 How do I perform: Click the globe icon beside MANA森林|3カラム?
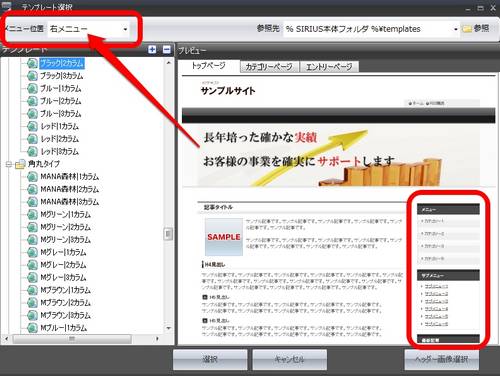click(32, 202)
